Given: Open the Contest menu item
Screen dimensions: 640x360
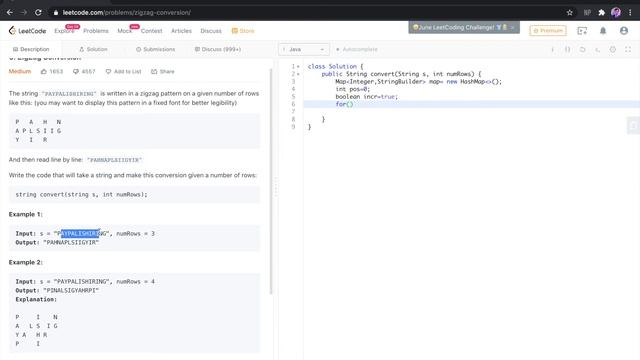Looking at the screenshot, I should tap(151, 31).
